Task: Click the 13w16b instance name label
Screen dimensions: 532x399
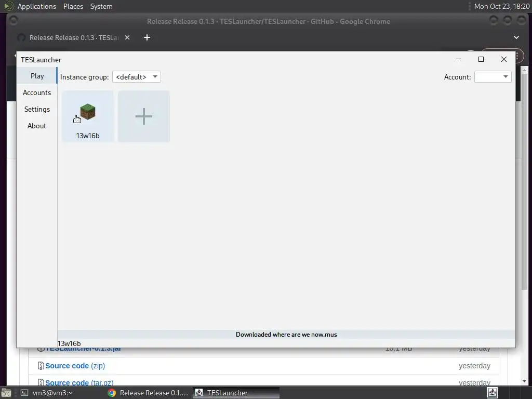Action: click(87, 136)
